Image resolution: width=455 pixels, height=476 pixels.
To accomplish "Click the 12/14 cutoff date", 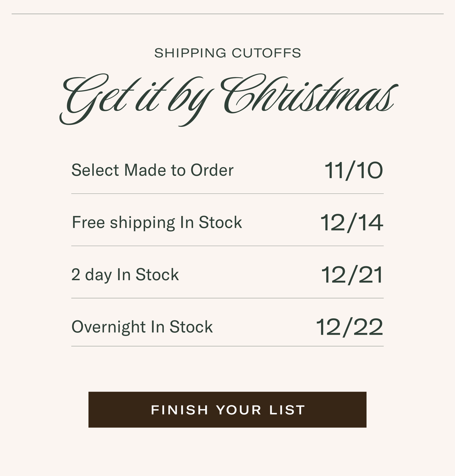I will point(352,223).
